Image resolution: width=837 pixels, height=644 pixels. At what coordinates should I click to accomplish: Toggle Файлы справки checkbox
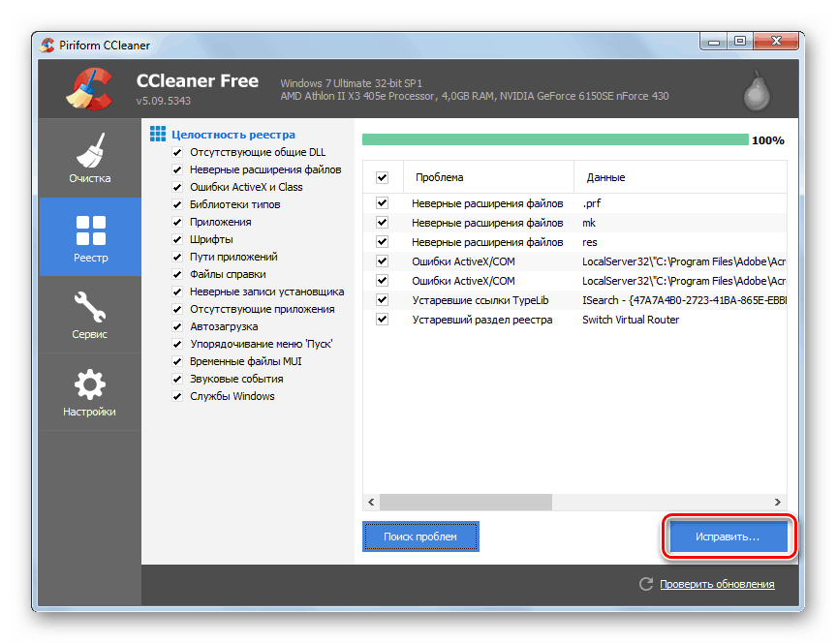(x=177, y=274)
